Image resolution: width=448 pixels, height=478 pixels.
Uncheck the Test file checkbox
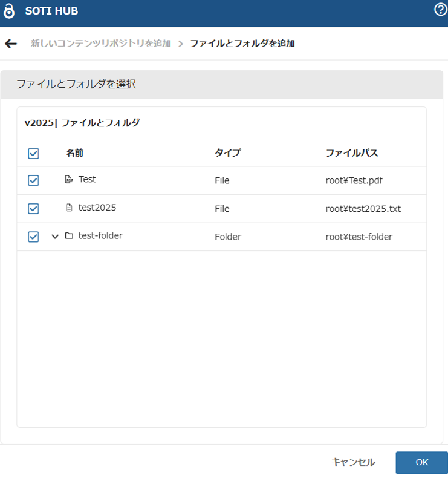coord(33,180)
